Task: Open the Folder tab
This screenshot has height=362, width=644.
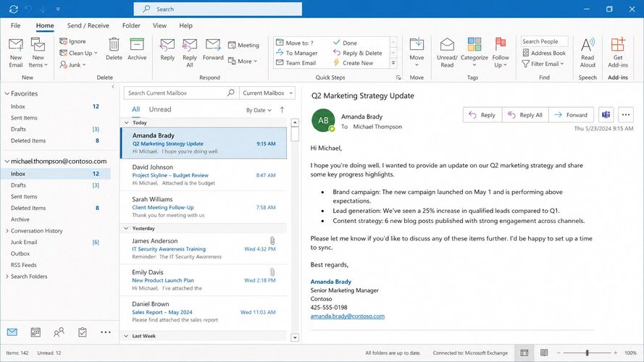Action: tap(131, 25)
